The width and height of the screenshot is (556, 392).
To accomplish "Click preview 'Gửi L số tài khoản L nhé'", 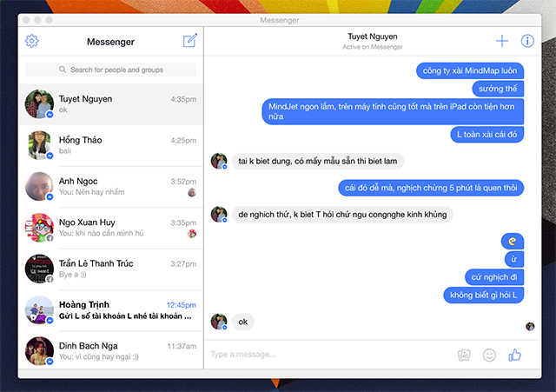I will tap(125, 316).
